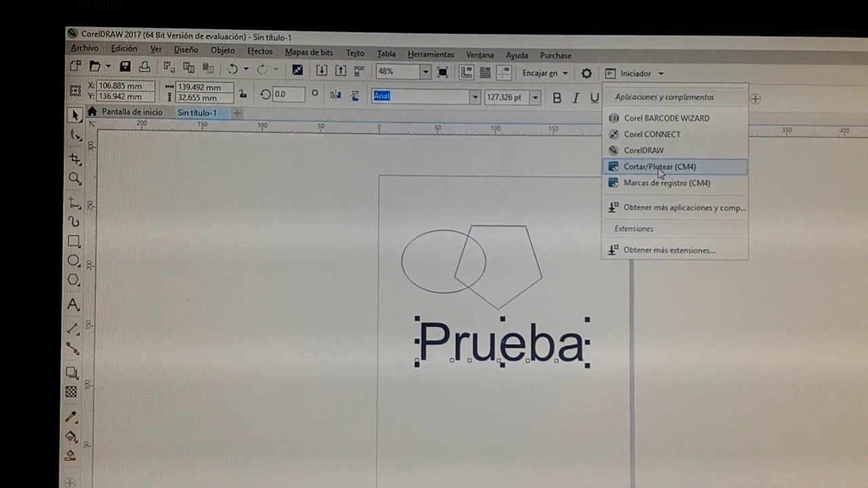Expand the Iniciador launcher dropdown

[x=660, y=74]
